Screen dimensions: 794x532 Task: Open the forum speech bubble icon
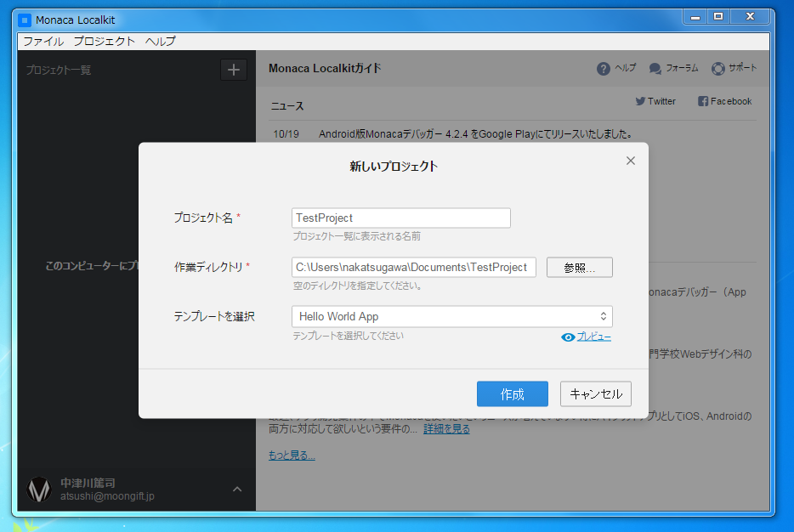click(655, 69)
